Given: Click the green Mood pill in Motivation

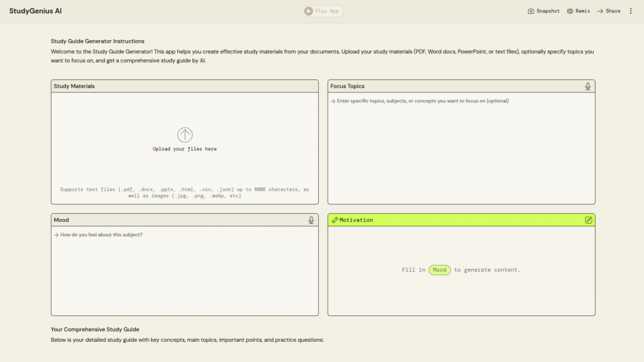Looking at the screenshot, I should 440,270.
